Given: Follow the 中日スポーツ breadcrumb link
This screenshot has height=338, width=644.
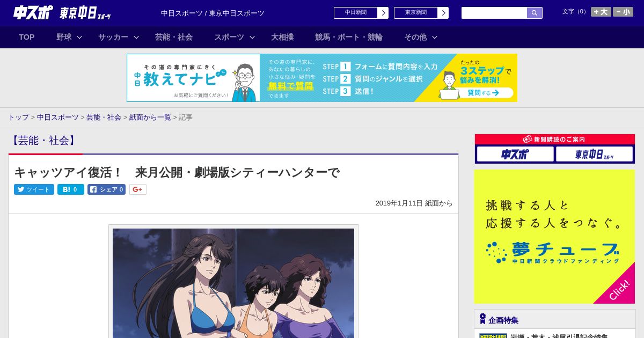Looking at the screenshot, I should (x=57, y=117).
